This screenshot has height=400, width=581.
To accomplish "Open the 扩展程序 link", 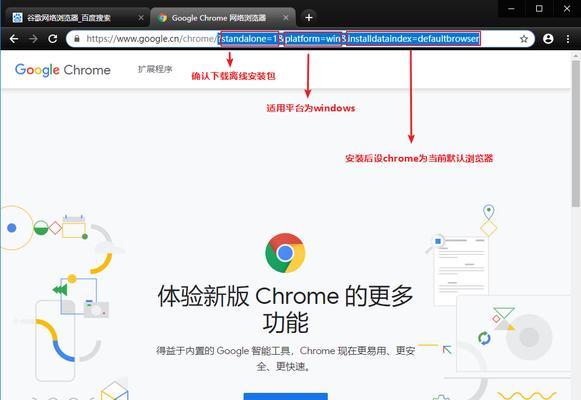I will (155, 69).
